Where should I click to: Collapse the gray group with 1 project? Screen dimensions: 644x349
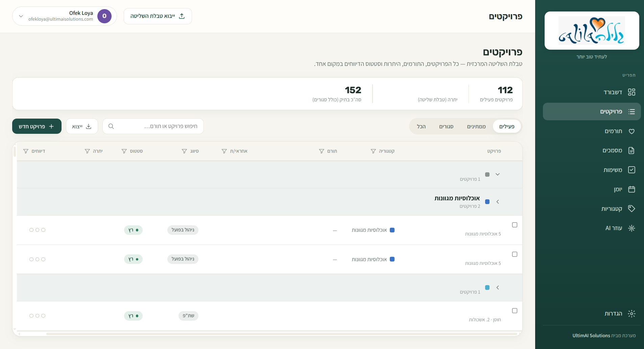[x=498, y=174]
